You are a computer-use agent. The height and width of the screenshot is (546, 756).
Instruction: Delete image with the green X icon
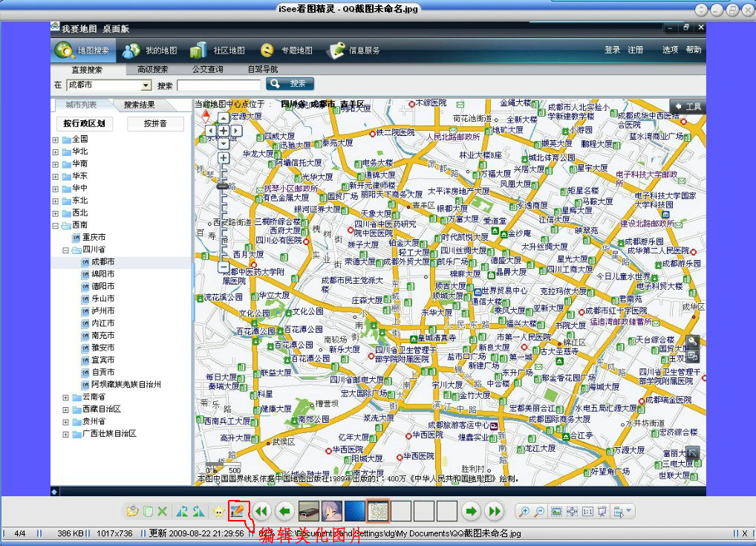pos(163,511)
